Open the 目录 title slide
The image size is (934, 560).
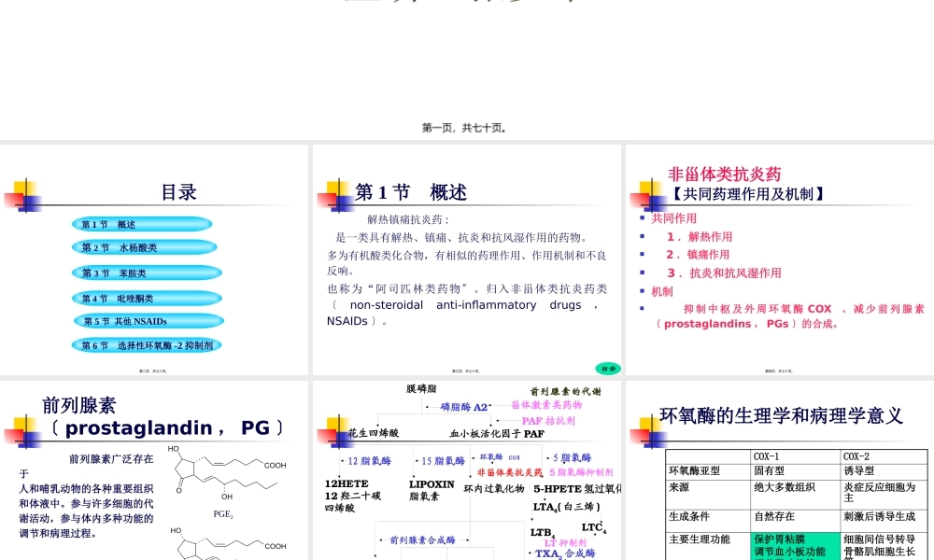coord(179,192)
